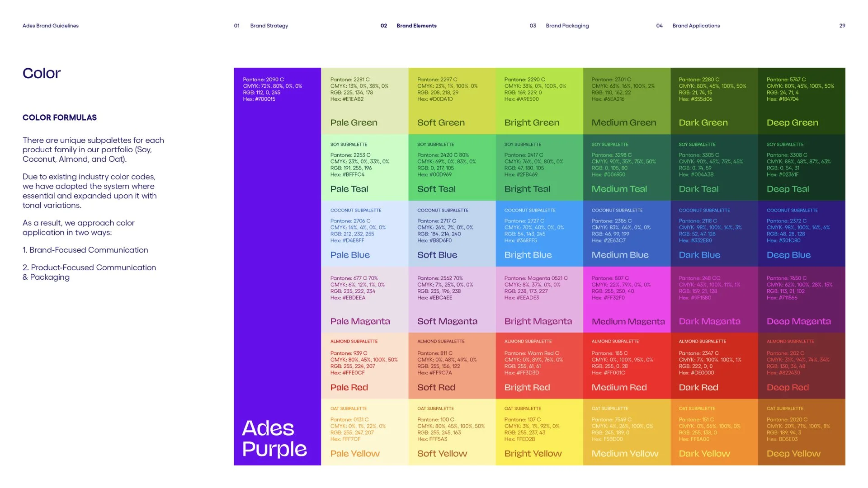Select the Bright Yellow swatch
Image resolution: width=868 pixels, height=488 pixels.
pos(539,432)
